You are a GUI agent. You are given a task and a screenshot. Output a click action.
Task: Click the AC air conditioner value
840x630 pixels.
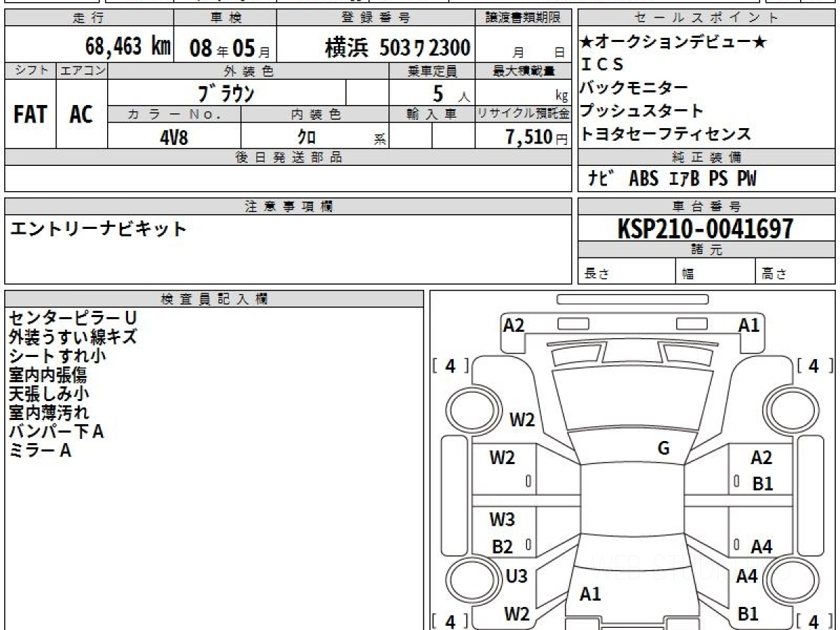pos(81,115)
